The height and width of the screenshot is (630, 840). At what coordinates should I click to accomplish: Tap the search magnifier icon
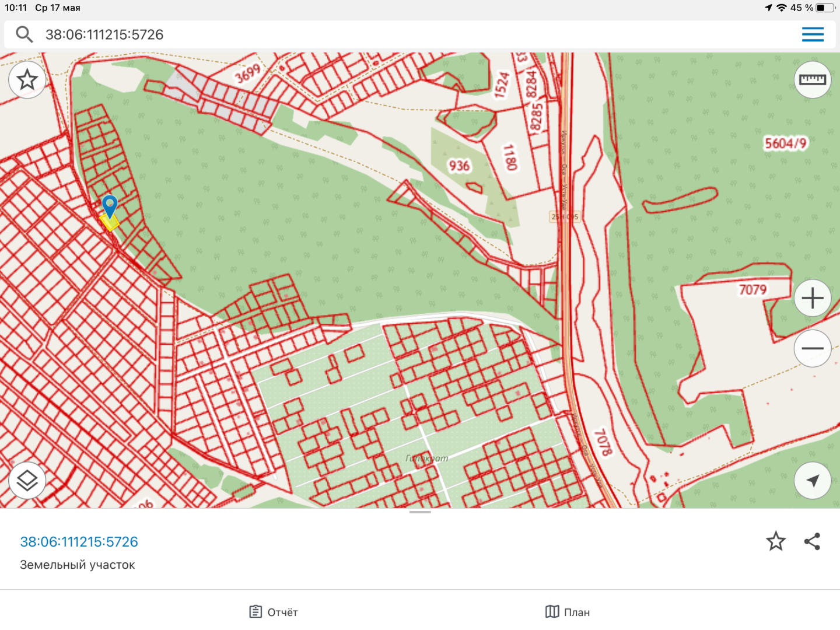coord(24,34)
